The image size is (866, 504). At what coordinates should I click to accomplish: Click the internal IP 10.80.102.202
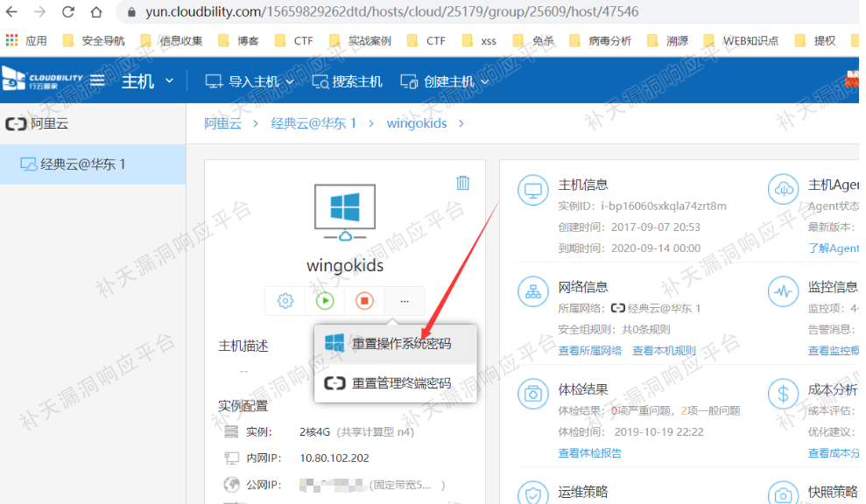pos(334,458)
